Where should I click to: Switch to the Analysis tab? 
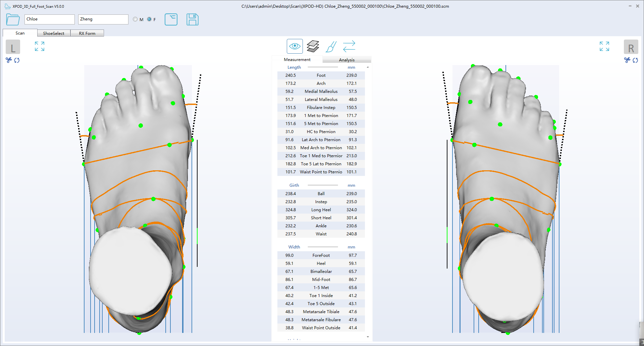point(347,59)
